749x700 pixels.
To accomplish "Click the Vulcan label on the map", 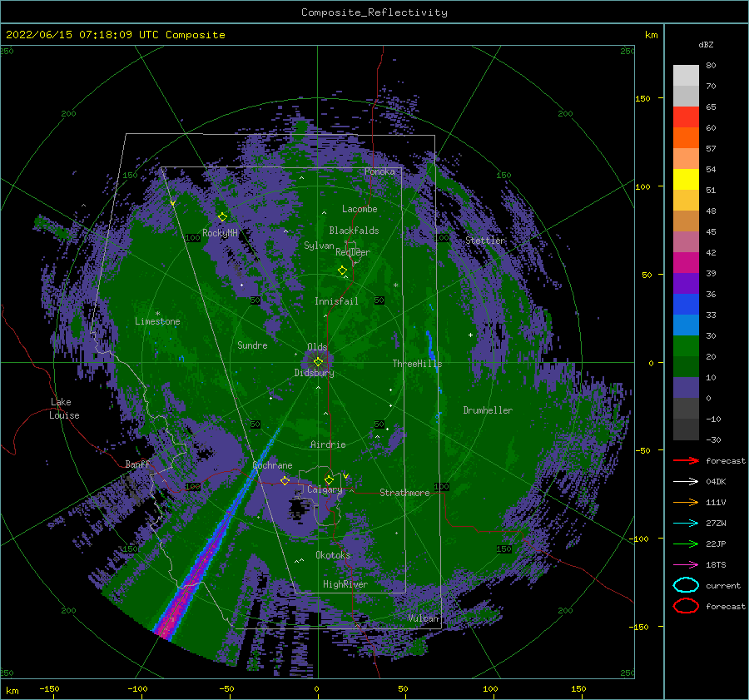I will (424, 618).
